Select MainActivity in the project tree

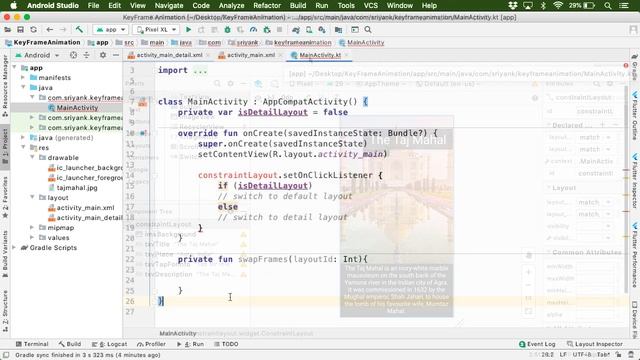point(77,107)
